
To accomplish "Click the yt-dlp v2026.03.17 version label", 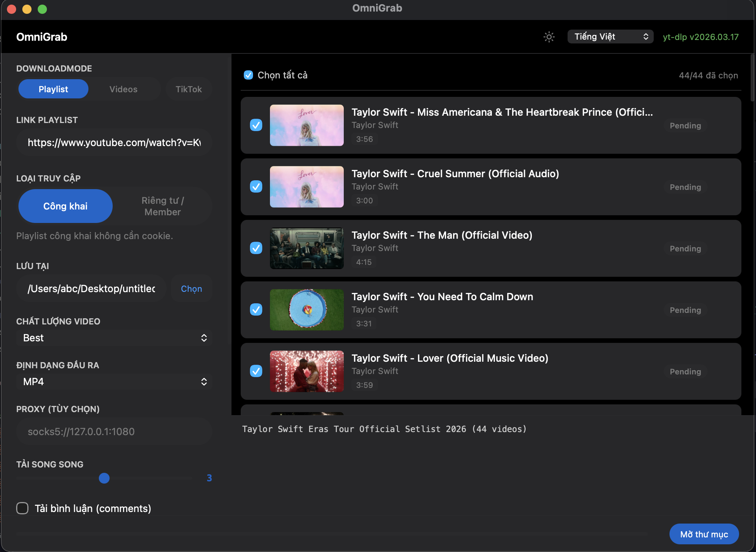I will coord(701,37).
